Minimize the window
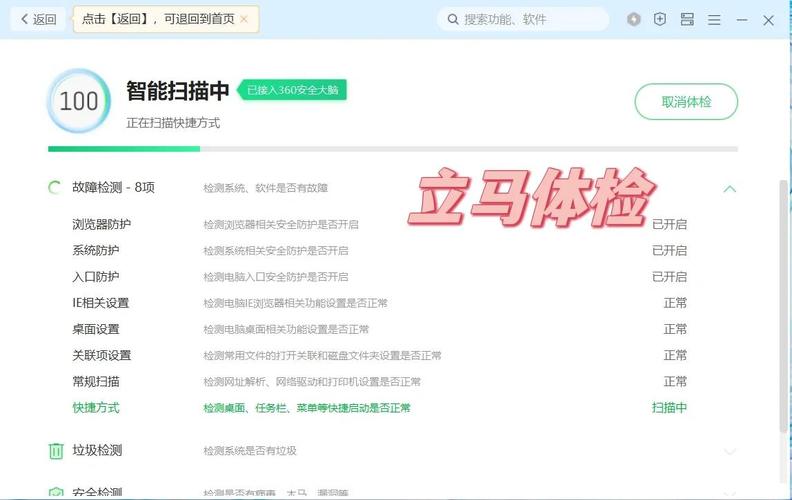Viewport: 792px width, 500px height. click(x=741, y=20)
